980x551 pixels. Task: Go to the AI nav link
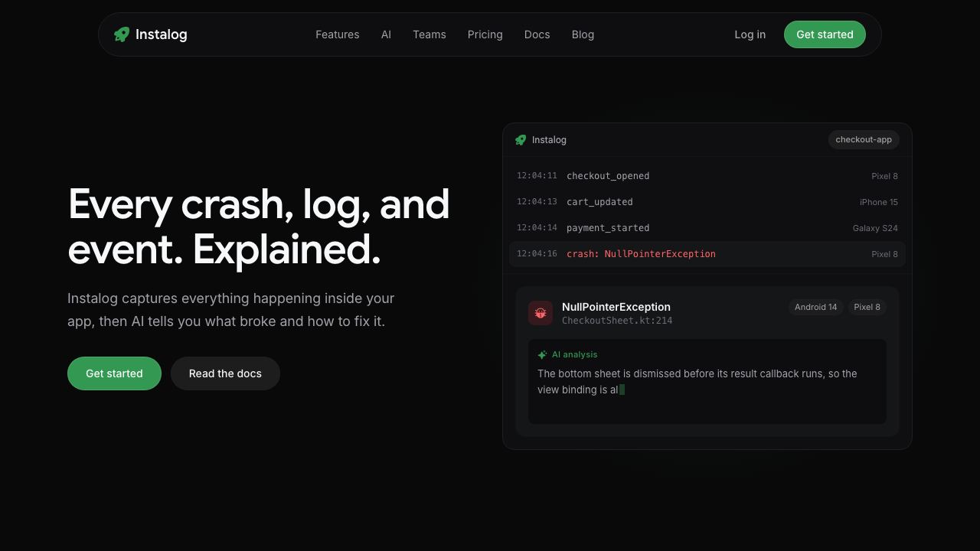click(386, 34)
